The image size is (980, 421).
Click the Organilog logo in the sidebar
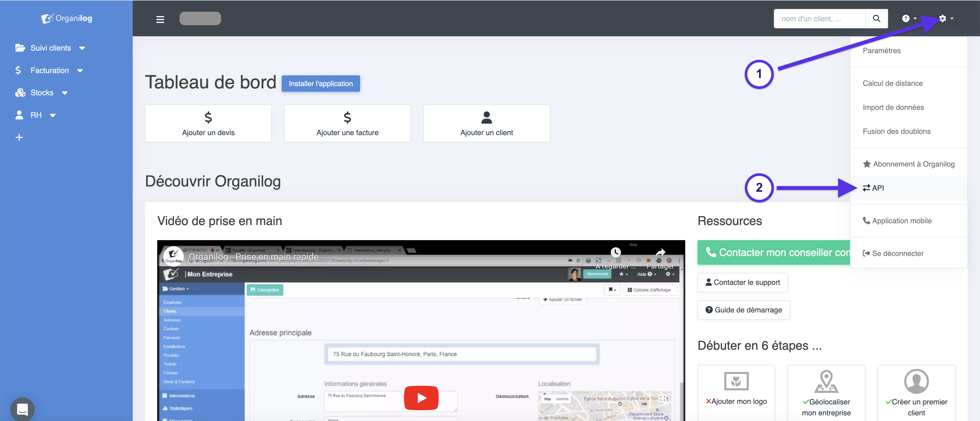tap(67, 18)
